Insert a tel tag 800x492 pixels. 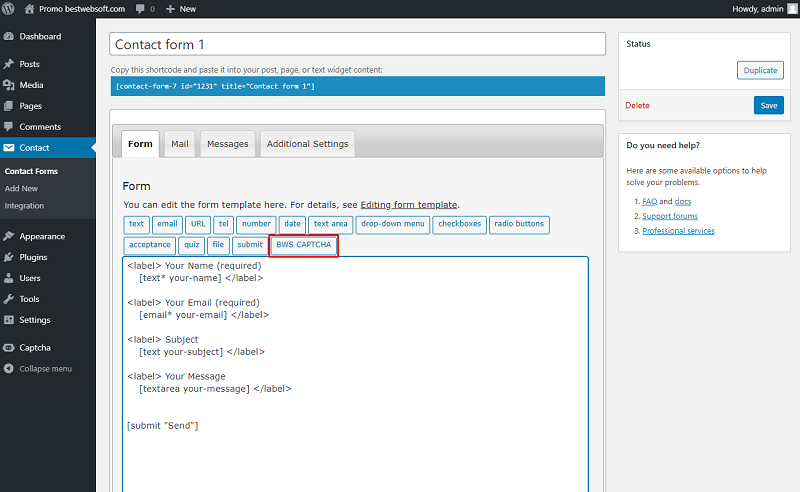[x=223, y=224]
